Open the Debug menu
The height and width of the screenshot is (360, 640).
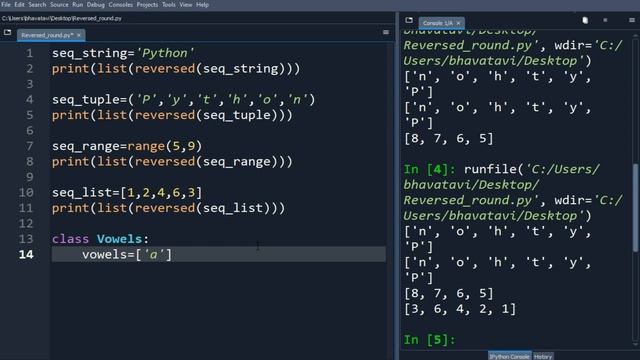point(96,5)
